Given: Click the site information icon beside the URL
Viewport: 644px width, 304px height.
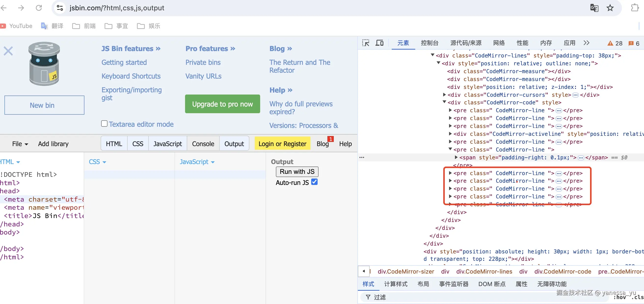Looking at the screenshot, I should [60, 8].
